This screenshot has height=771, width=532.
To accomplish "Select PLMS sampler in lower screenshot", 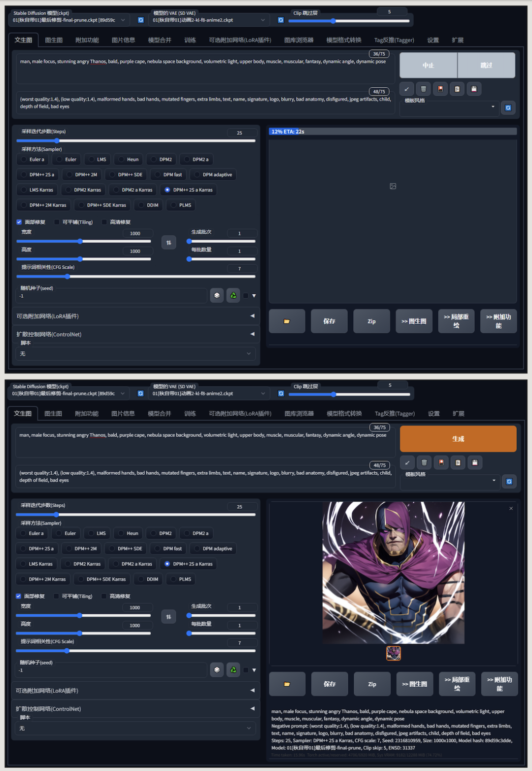I will coord(180,579).
